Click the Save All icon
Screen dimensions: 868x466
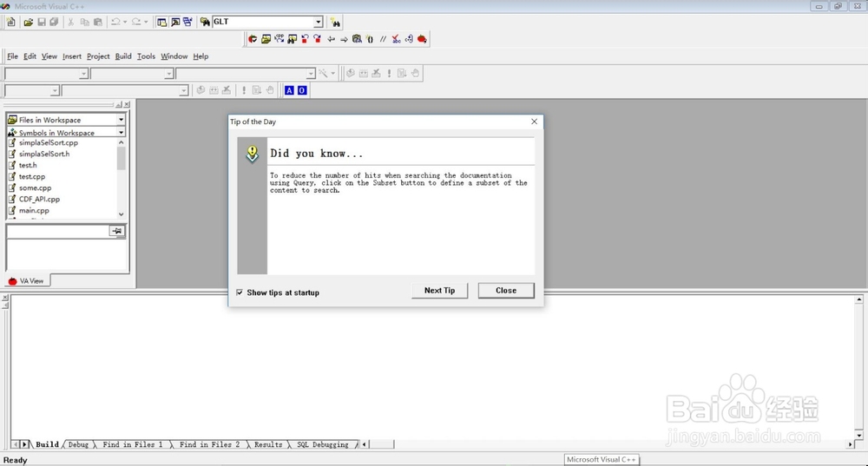(x=54, y=23)
